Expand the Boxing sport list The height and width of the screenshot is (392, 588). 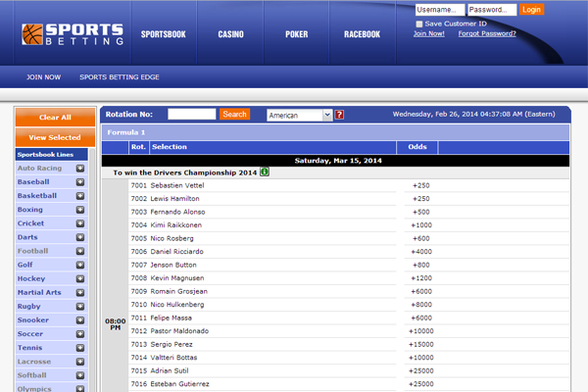[x=80, y=210]
